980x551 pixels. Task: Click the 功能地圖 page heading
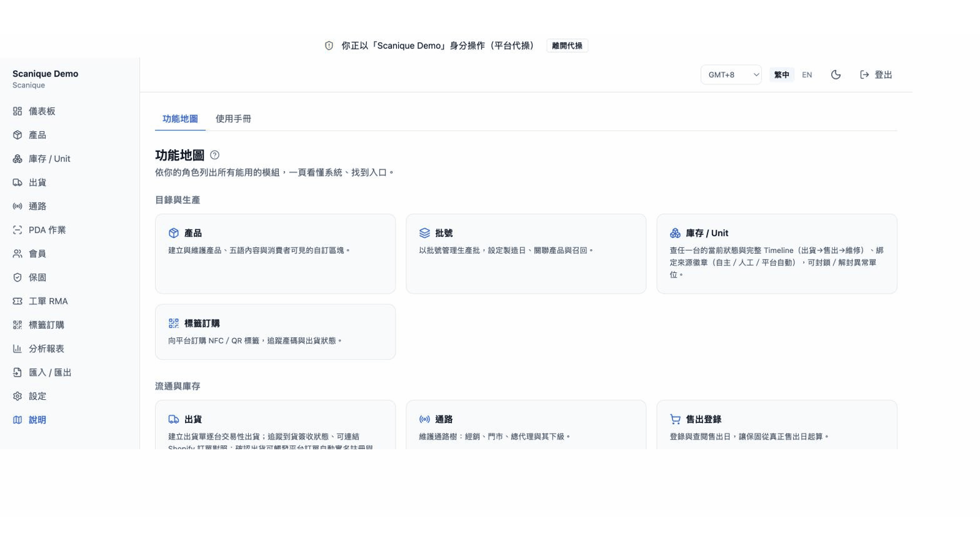pos(180,156)
